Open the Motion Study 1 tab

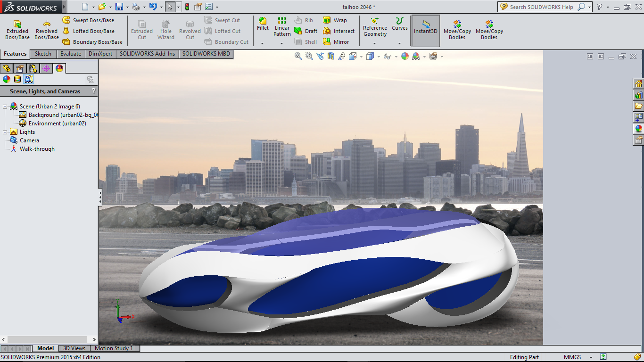pyautogui.click(x=114, y=348)
